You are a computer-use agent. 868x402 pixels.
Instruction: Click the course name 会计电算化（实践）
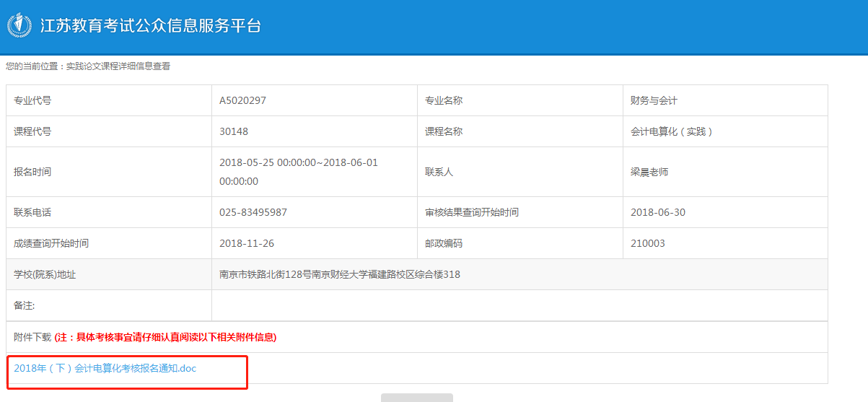click(x=671, y=132)
